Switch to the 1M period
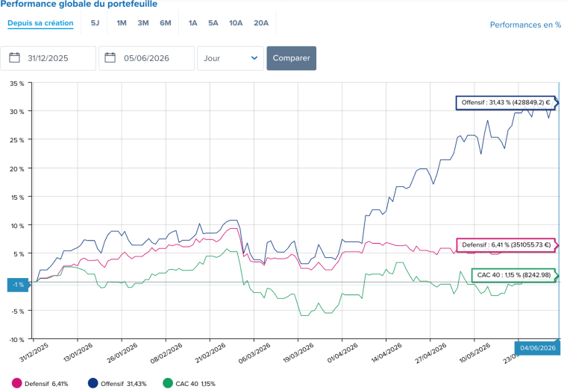Image resolution: width=567 pixels, height=392 pixels. [x=122, y=23]
